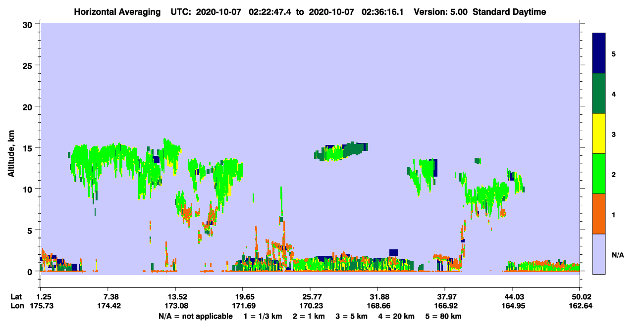644x330 pixels.
Task: Click the small dark blue square near 2 km altitude
Action: [x=393, y=252]
